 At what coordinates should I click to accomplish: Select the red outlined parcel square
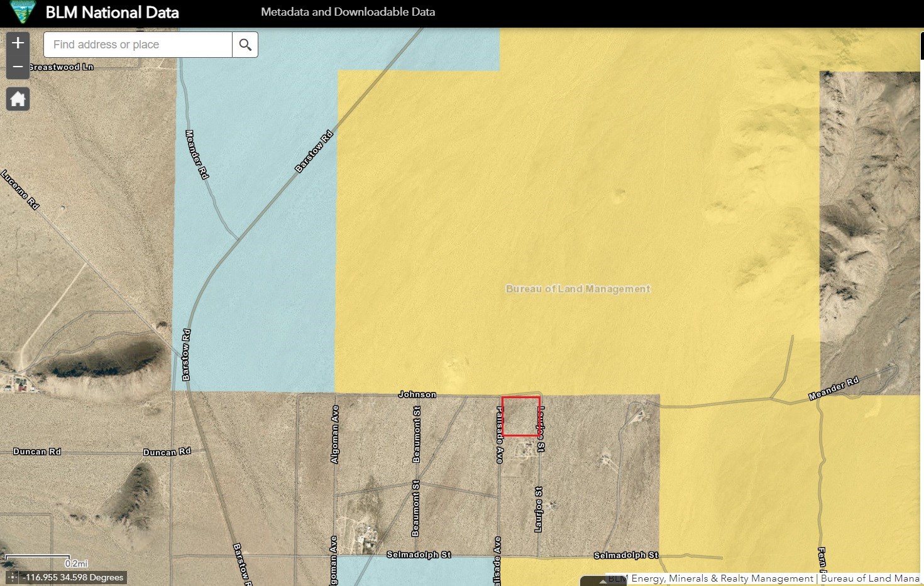click(520, 416)
